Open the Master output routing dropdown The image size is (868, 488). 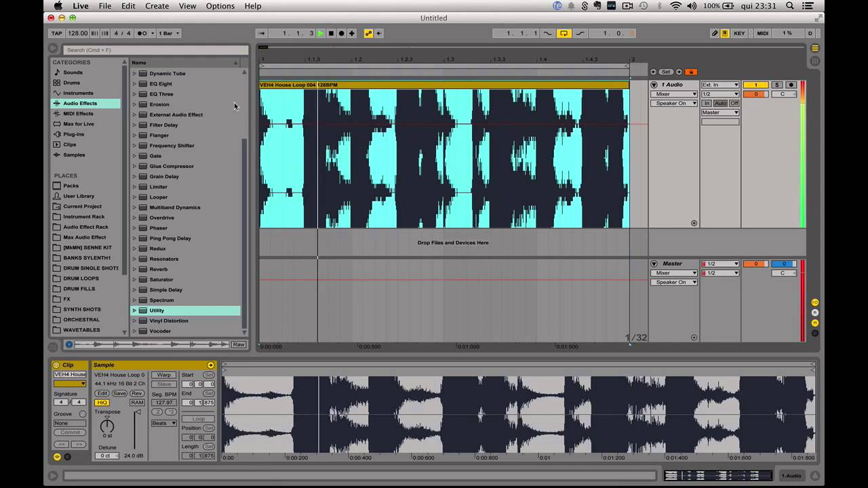[x=720, y=113]
